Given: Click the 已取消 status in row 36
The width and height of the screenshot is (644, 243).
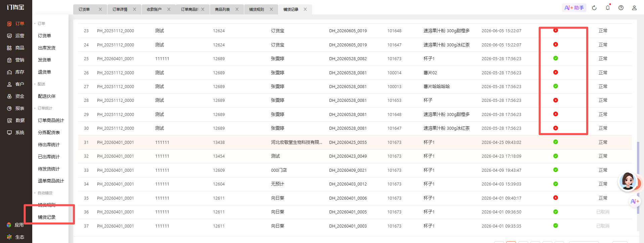Looking at the screenshot, I should (603, 212).
